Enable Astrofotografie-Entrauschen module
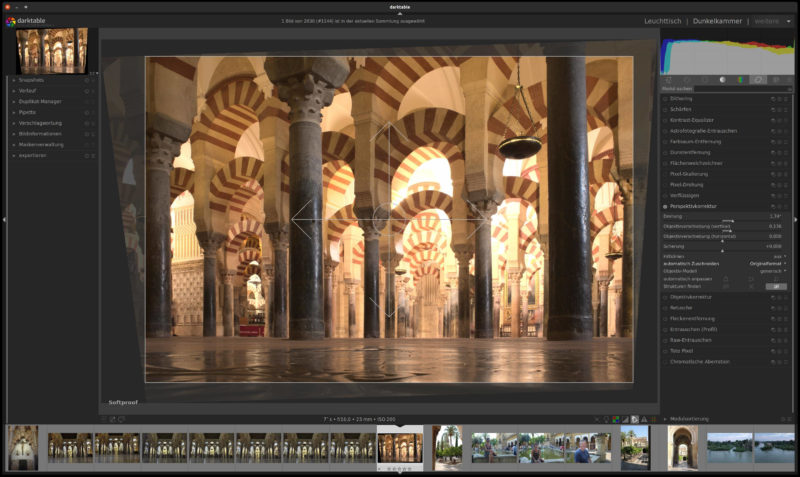800x477 pixels. (665, 131)
